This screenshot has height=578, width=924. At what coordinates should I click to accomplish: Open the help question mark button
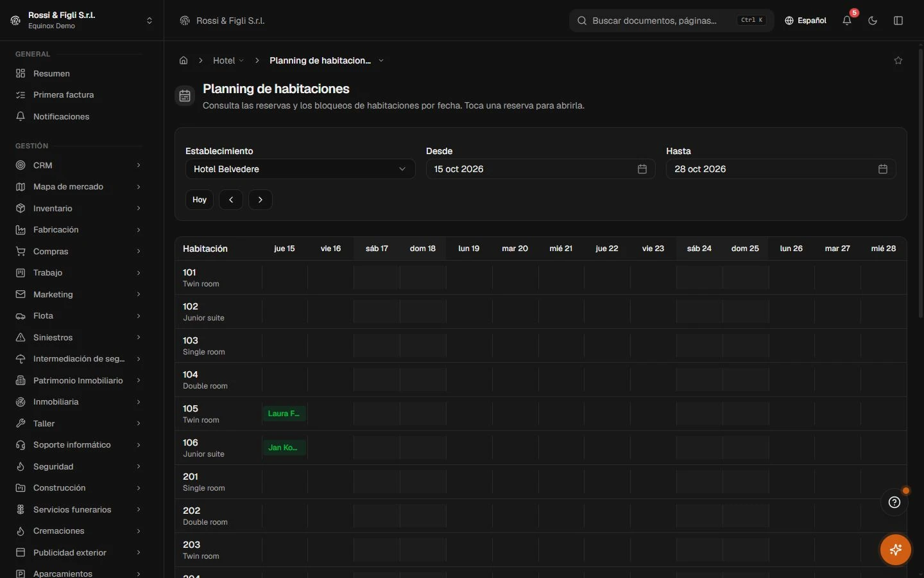(894, 502)
